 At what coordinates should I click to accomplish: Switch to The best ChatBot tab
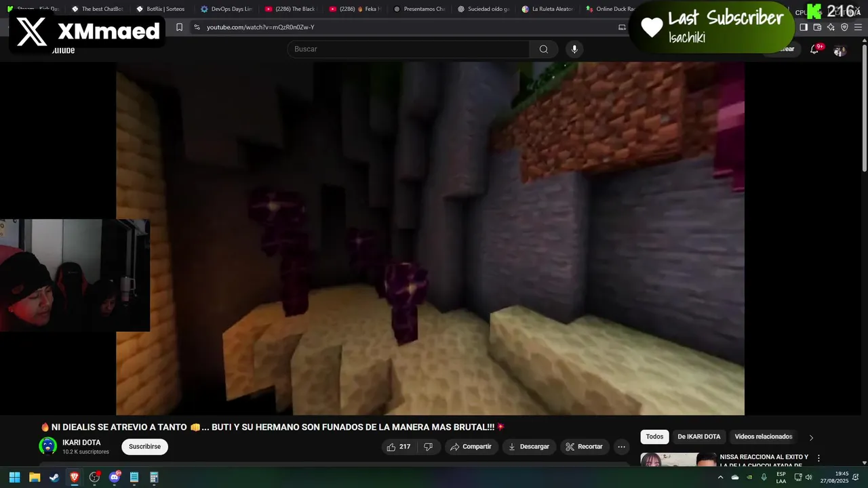pyautogui.click(x=96, y=9)
